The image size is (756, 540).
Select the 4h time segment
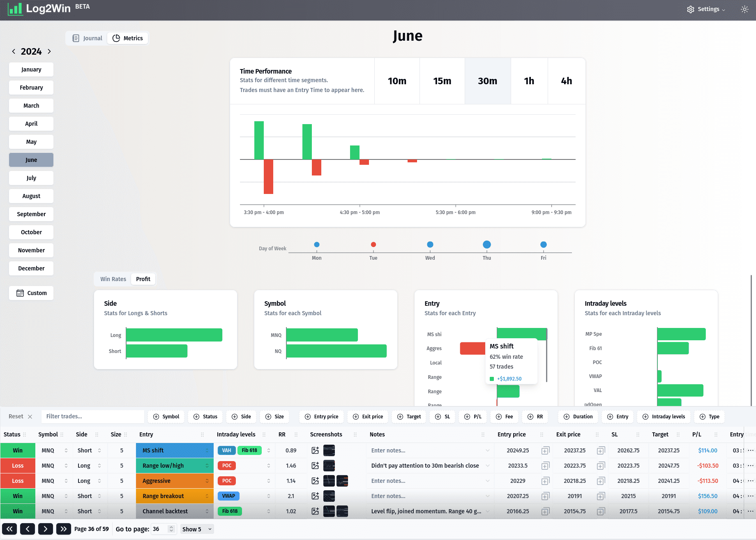point(567,81)
